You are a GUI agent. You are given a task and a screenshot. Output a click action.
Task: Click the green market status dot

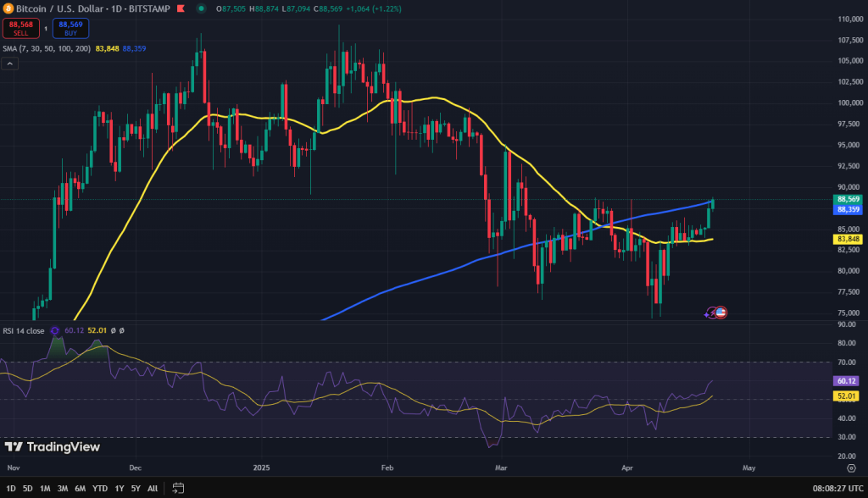pos(201,8)
